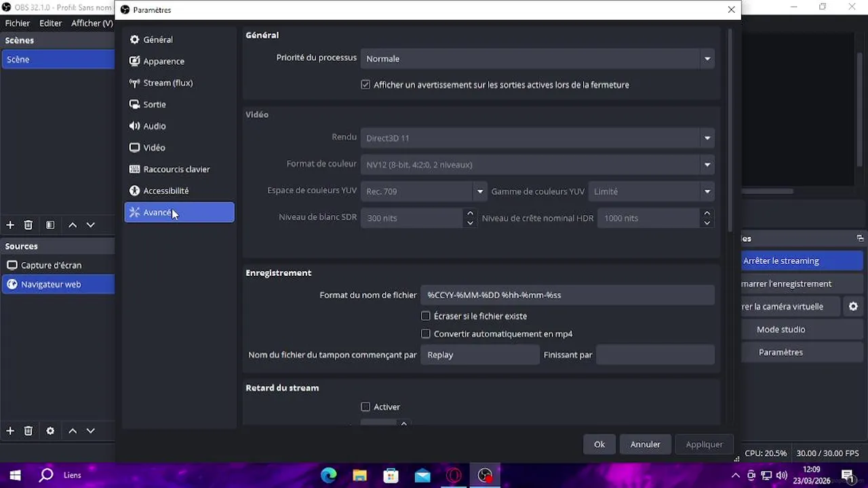Open the 'Rendu' Direct3D 11 dropdown
868x488 pixels.
pyautogui.click(x=537, y=138)
